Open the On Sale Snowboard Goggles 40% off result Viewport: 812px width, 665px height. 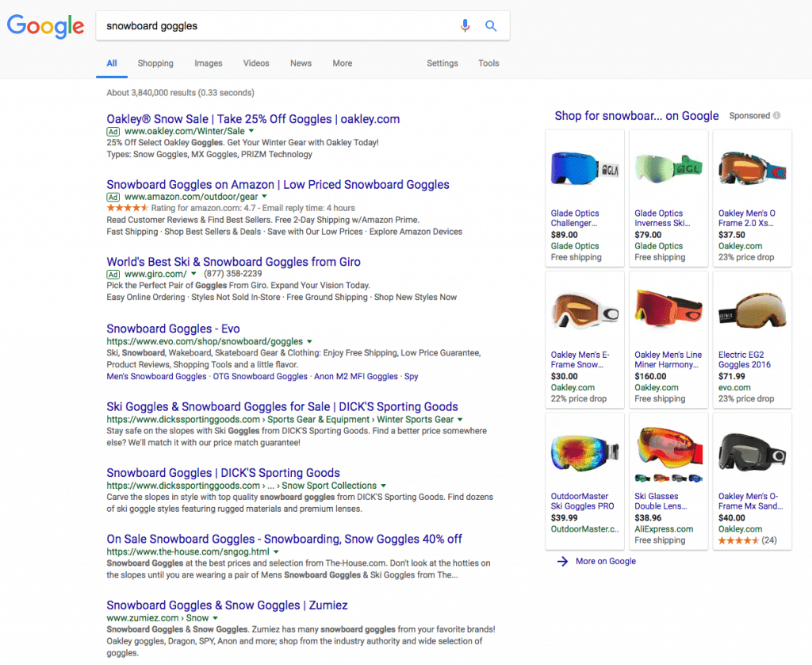pyautogui.click(x=285, y=539)
